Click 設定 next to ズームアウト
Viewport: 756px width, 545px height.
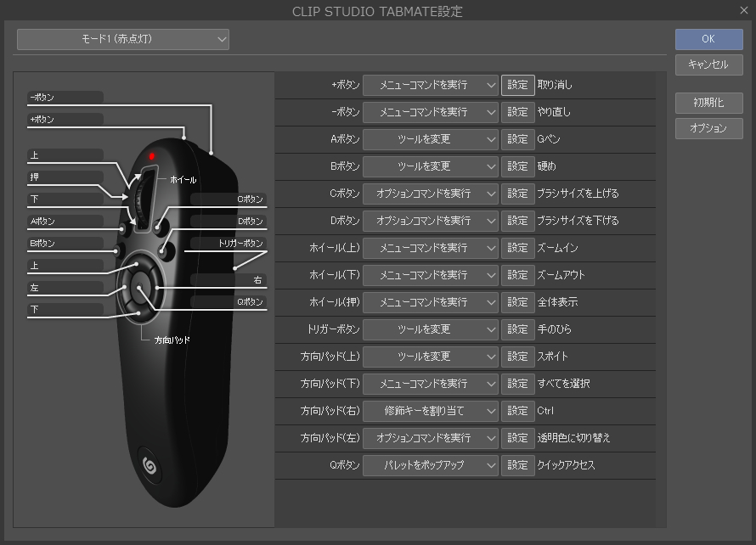[x=518, y=275]
